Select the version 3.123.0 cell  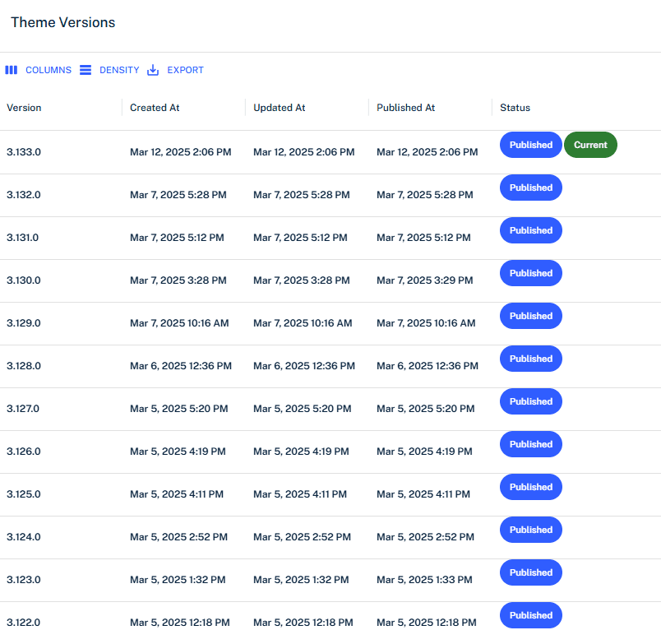24,580
